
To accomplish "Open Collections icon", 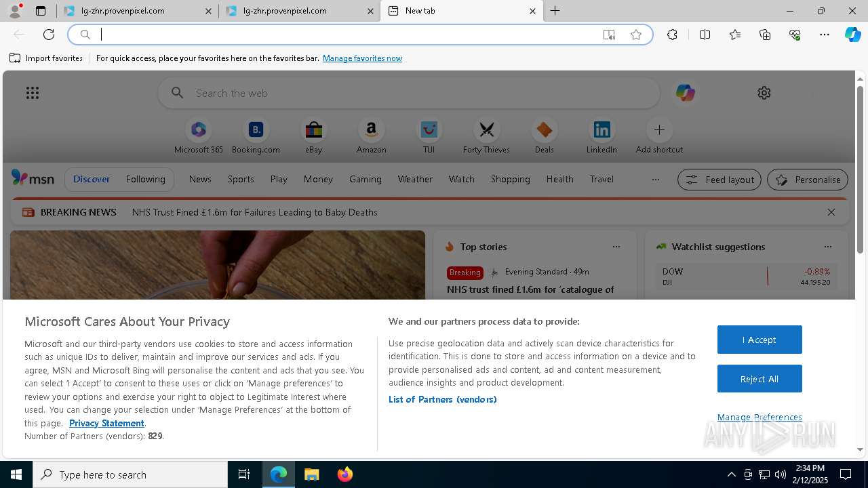I will tap(765, 35).
